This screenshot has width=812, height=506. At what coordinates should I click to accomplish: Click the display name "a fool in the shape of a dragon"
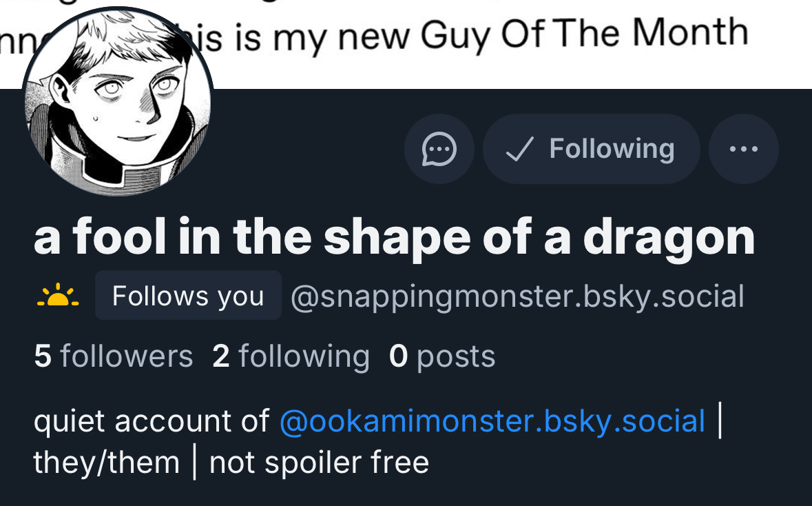coord(394,237)
